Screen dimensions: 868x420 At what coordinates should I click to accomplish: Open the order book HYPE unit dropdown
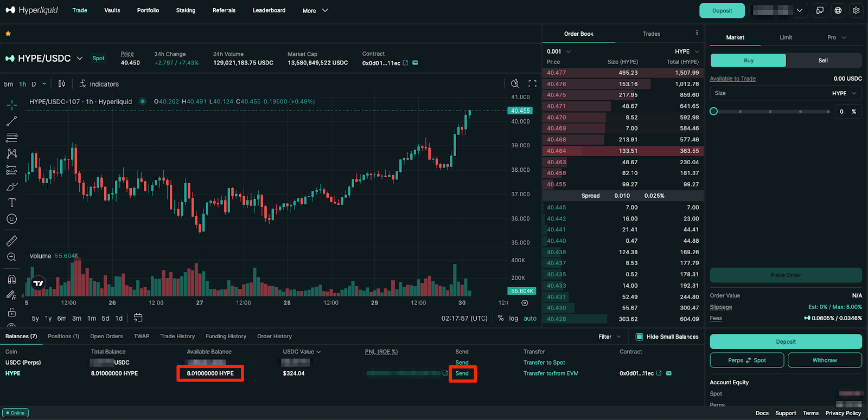(687, 51)
